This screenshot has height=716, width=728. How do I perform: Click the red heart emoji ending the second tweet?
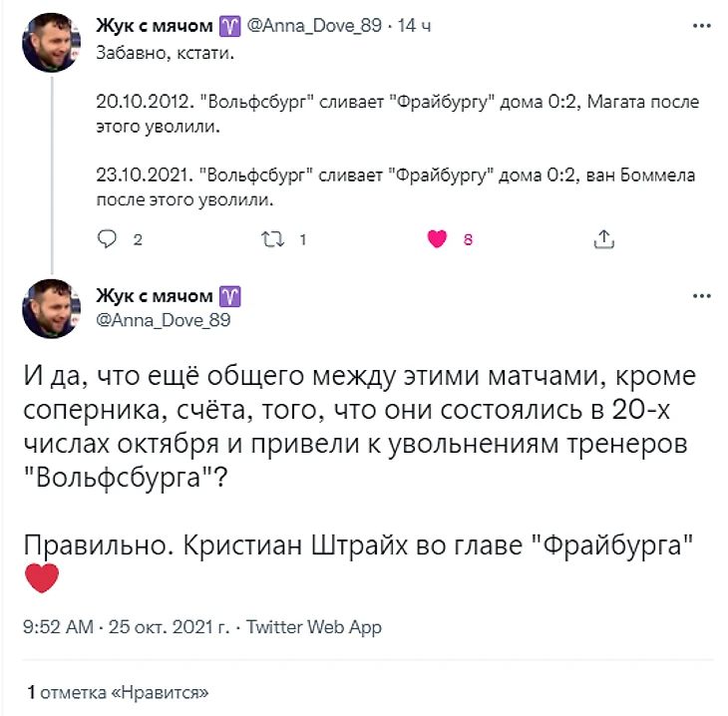click(x=41, y=578)
